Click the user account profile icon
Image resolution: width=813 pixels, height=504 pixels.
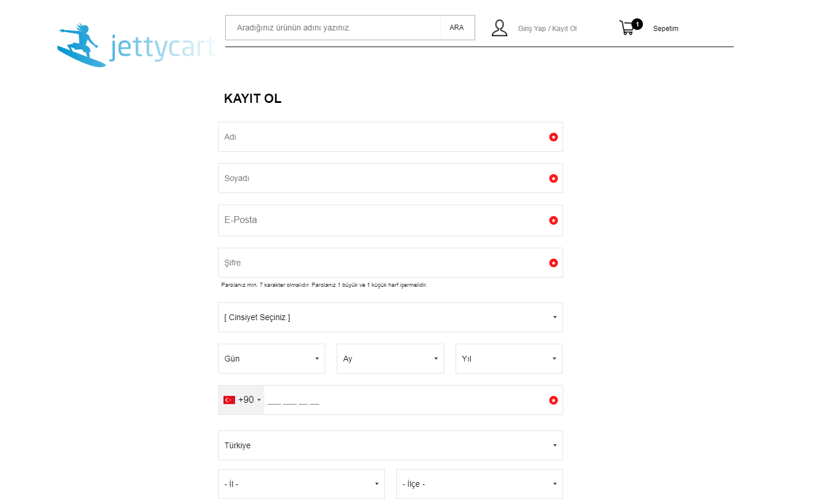coord(499,28)
